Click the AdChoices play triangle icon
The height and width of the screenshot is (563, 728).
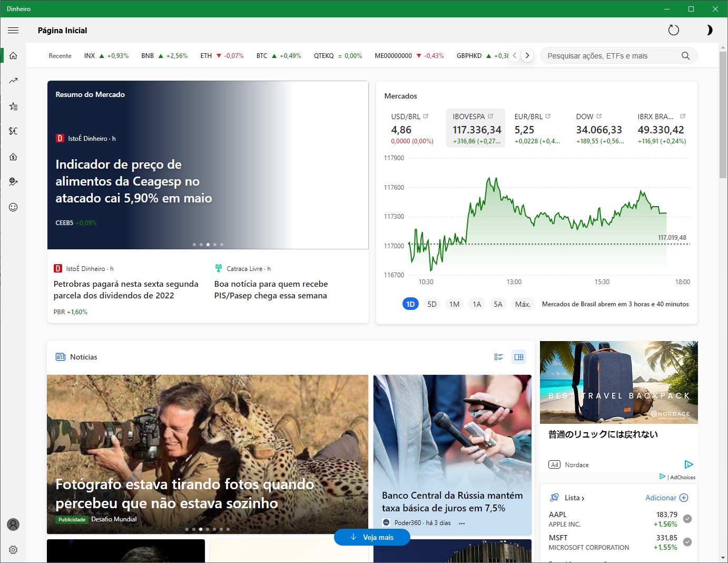pos(662,477)
